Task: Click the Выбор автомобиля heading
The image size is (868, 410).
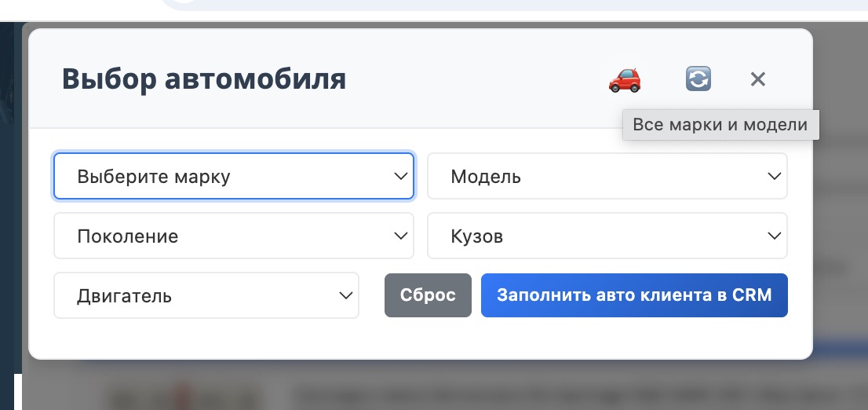Action: [x=204, y=79]
